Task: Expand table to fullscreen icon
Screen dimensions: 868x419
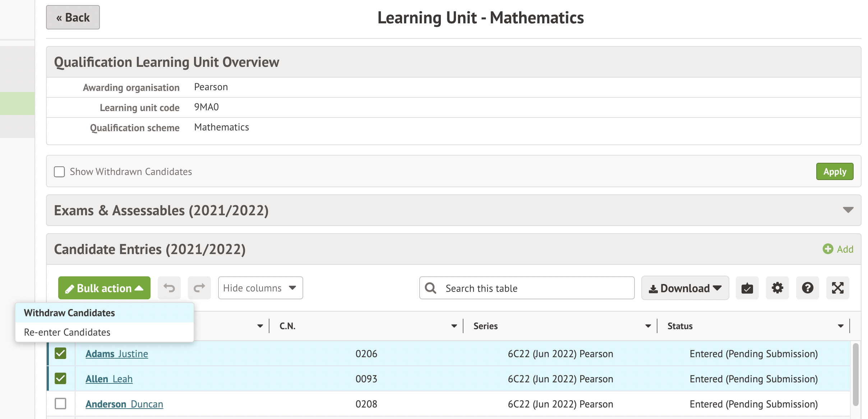Action: point(837,288)
